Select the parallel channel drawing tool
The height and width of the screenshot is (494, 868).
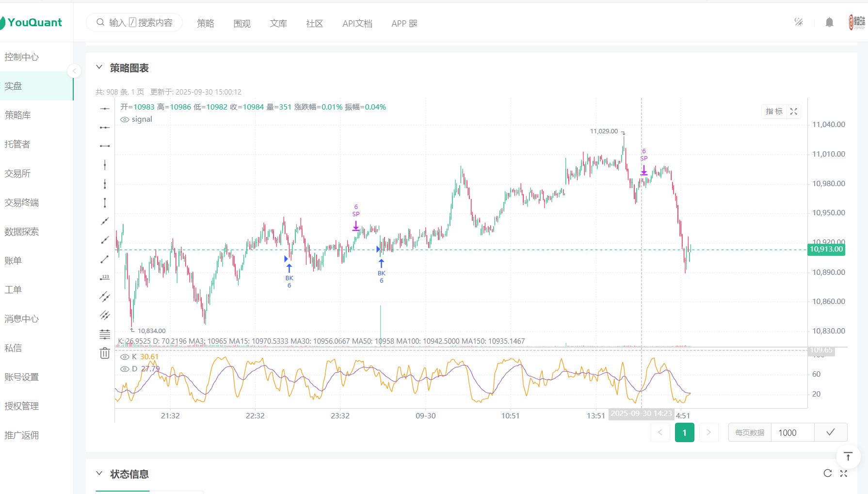pyautogui.click(x=105, y=296)
